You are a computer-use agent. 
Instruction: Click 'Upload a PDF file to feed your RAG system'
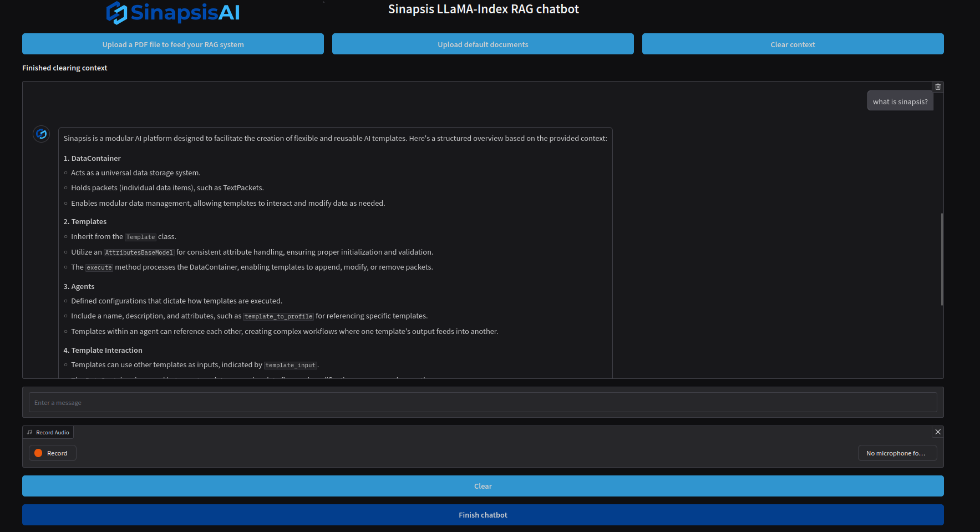pos(172,44)
